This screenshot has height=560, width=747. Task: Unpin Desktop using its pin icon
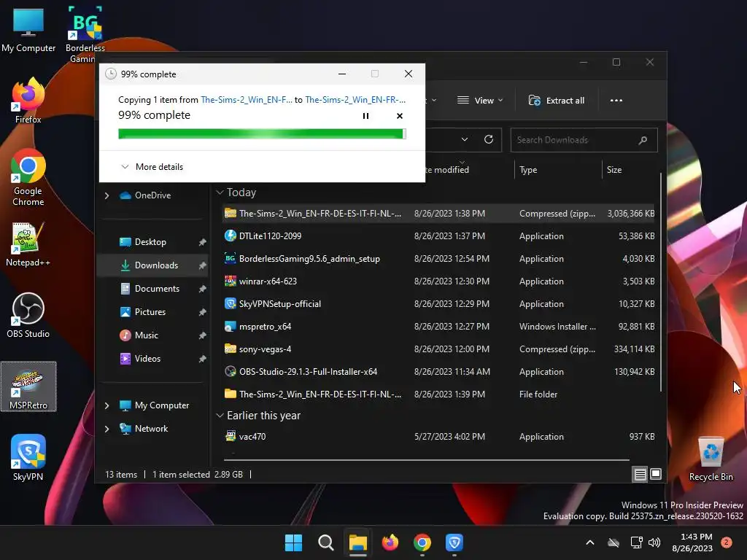pos(203,242)
